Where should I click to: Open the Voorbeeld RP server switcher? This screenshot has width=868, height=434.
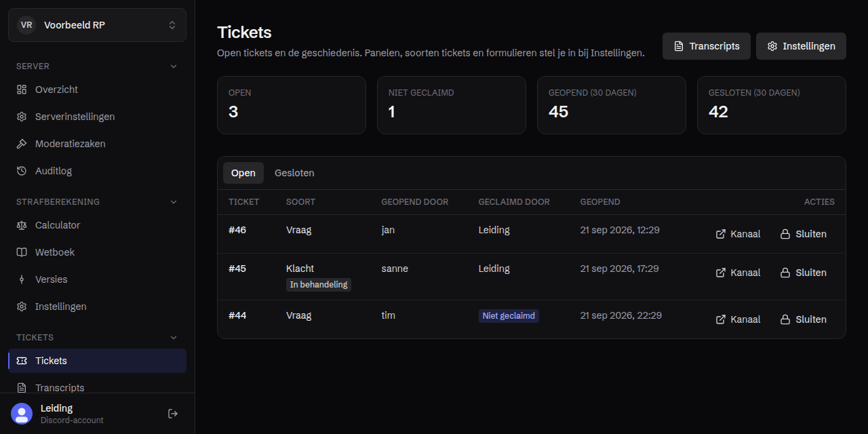[97, 25]
